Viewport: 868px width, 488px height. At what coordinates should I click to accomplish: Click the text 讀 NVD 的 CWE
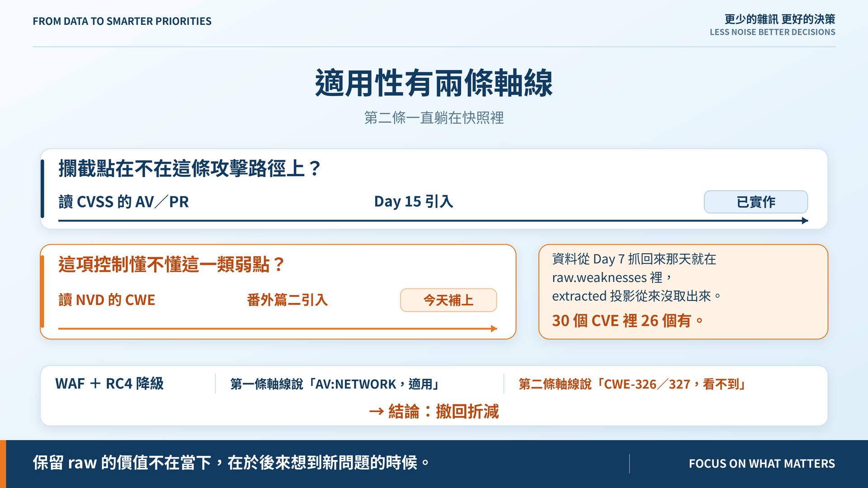pyautogui.click(x=107, y=300)
